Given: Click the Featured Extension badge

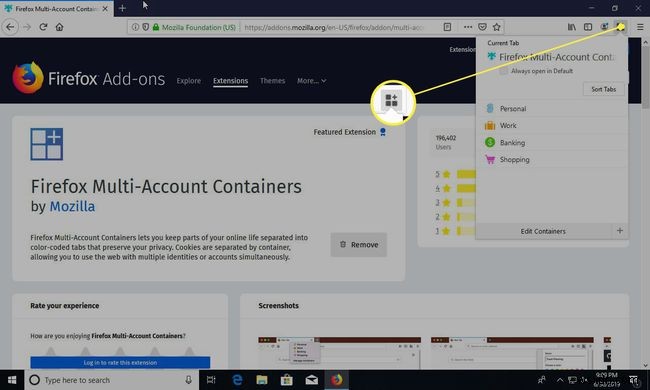Looking at the screenshot, I should coord(349,132).
